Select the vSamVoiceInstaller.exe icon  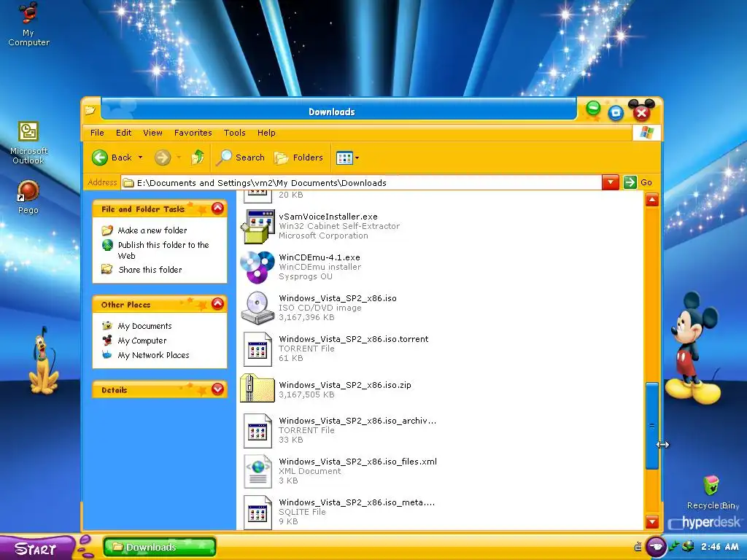[x=258, y=226]
